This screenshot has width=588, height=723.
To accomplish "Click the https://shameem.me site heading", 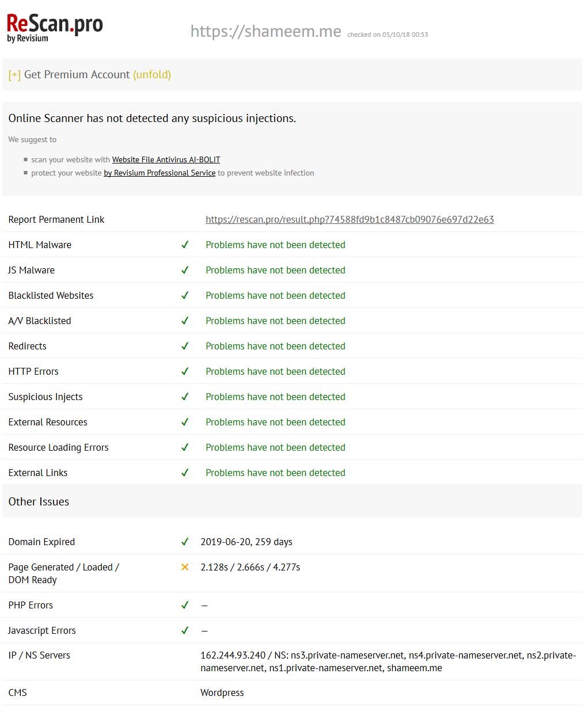I will [x=265, y=31].
